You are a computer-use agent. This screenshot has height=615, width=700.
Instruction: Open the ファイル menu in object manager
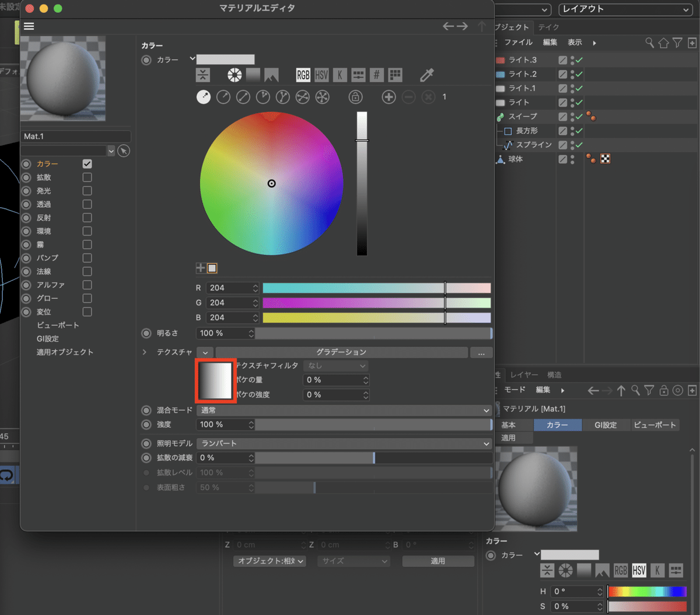coord(518,43)
